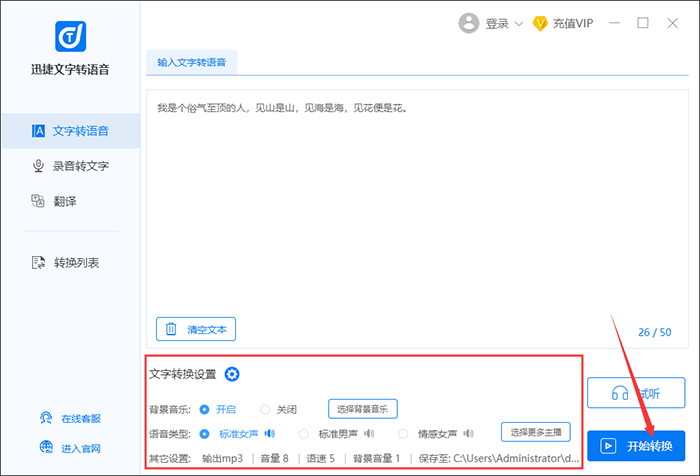This screenshot has width=700, height=476.
Task: Click the text icon beside 文字转语音
Action: coord(38,131)
